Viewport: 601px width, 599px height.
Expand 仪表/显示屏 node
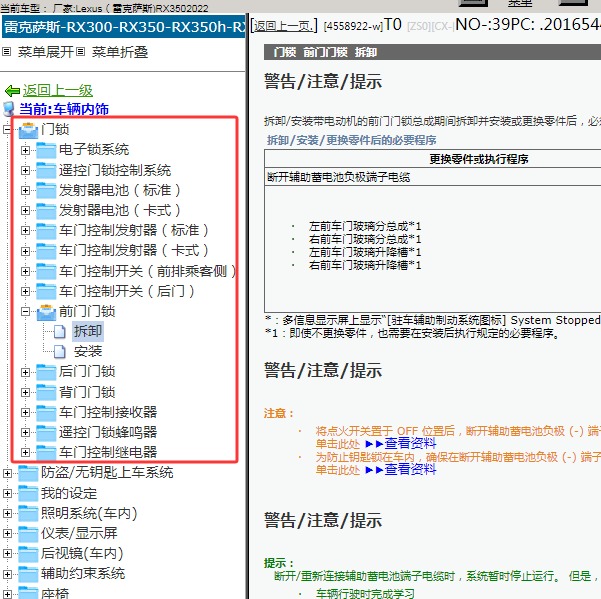[7, 533]
